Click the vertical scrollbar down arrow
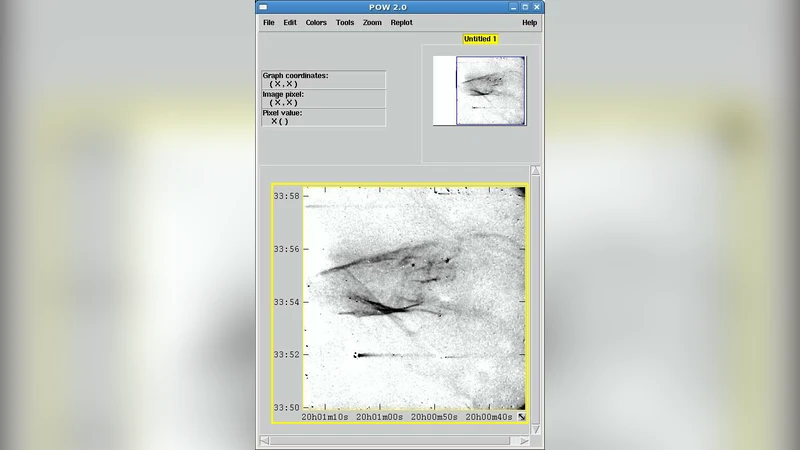Viewport: 800px width, 450px height. point(536,429)
